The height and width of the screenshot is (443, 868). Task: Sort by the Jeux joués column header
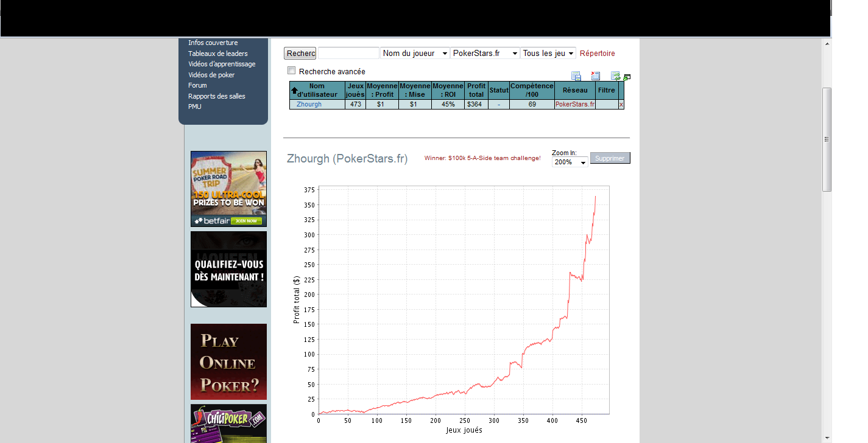[x=355, y=91]
